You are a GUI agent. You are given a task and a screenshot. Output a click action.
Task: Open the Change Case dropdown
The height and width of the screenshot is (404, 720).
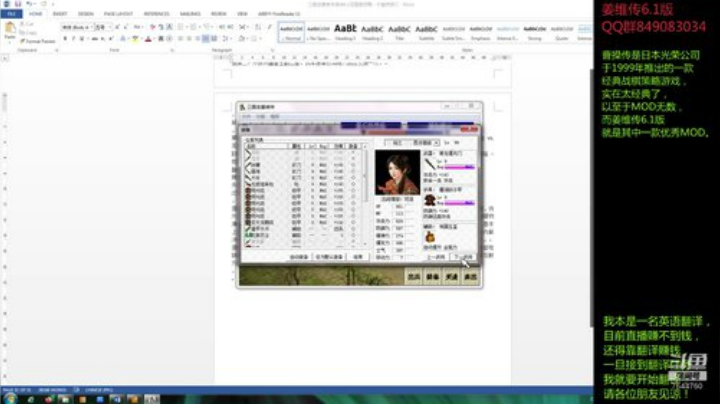[x=138, y=27]
